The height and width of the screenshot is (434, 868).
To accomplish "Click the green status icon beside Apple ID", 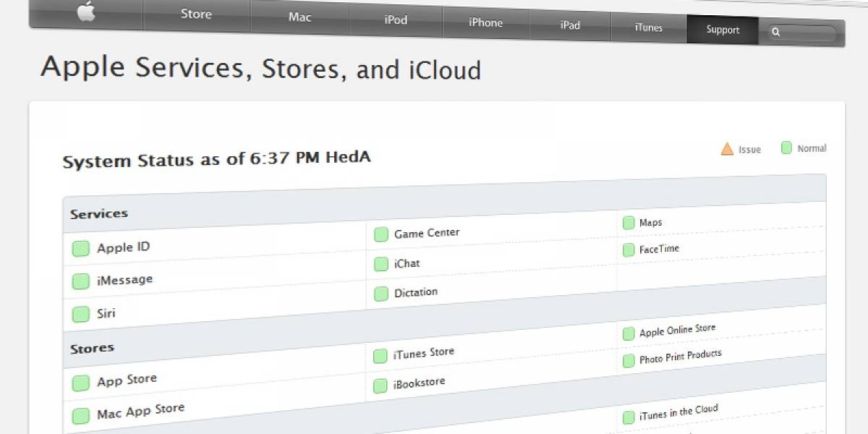I will pyautogui.click(x=80, y=249).
